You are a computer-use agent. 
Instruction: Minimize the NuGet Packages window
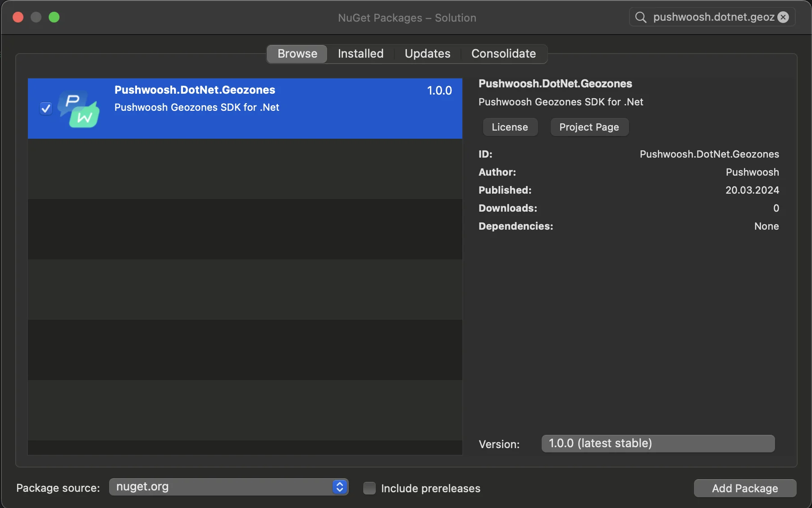point(36,17)
